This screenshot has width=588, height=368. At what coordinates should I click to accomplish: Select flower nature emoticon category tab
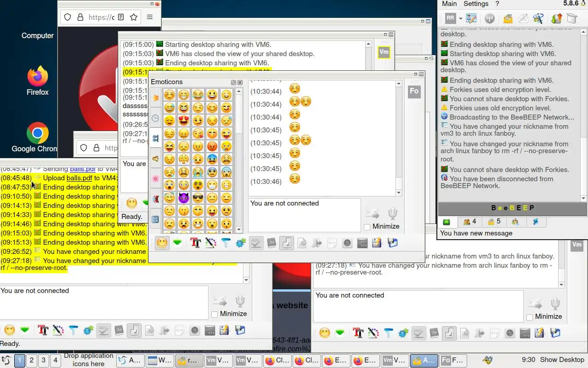click(x=155, y=179)
